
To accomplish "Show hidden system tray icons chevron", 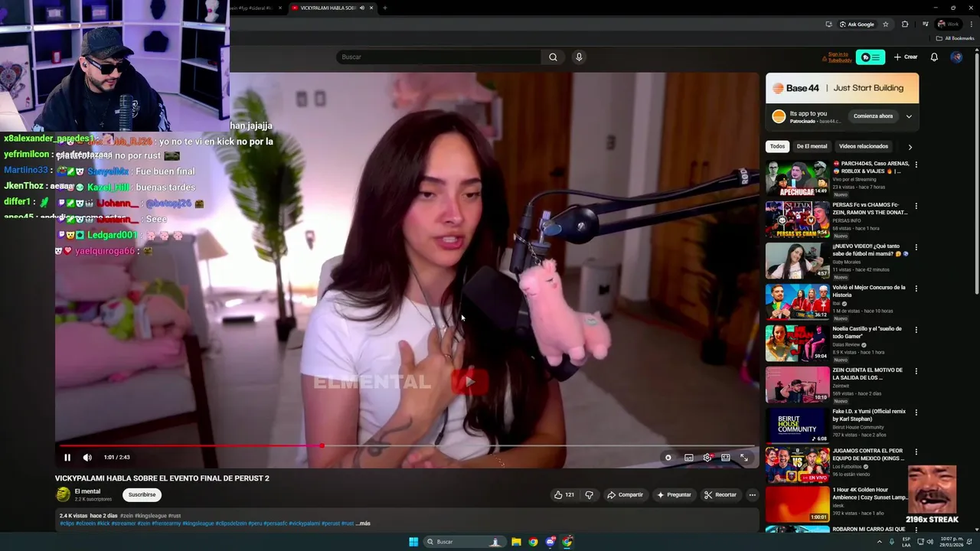I will pos(879,542).
